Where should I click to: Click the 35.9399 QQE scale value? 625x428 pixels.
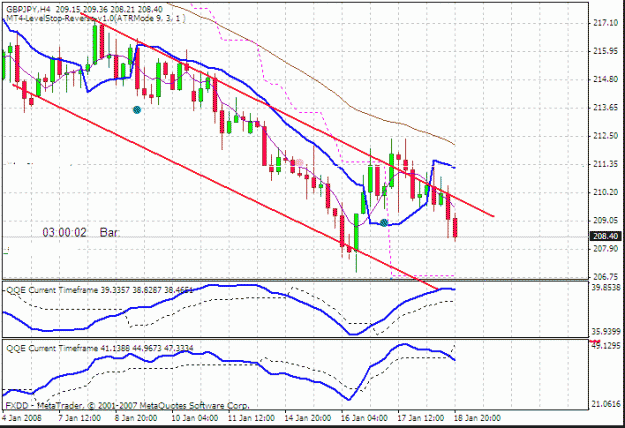(x=606, y=332)
